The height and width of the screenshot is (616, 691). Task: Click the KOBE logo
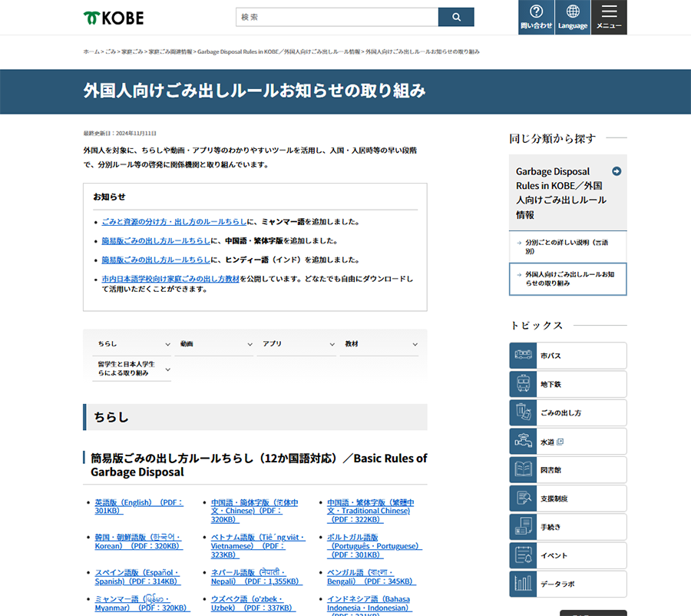(113, 18)
